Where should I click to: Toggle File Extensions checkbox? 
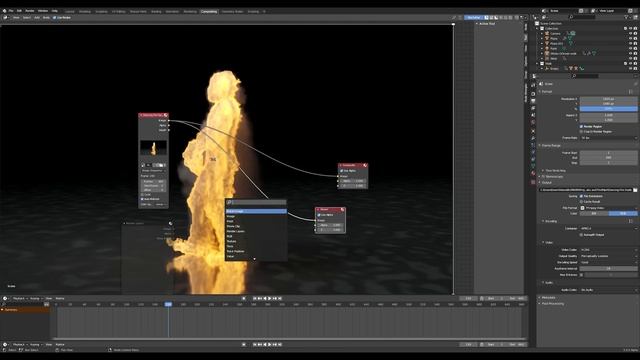coord(581,196)
